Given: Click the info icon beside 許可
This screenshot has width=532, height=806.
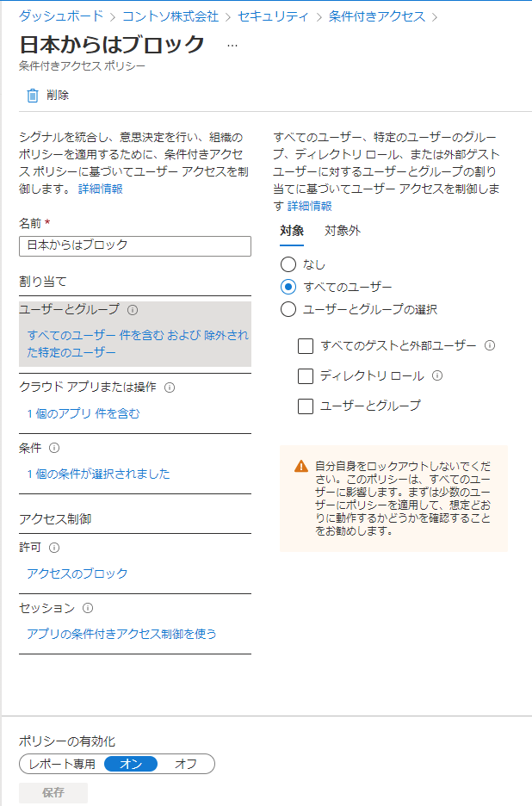Looking at the screenshot, I should pyautogui.click(x=56, y=547).
